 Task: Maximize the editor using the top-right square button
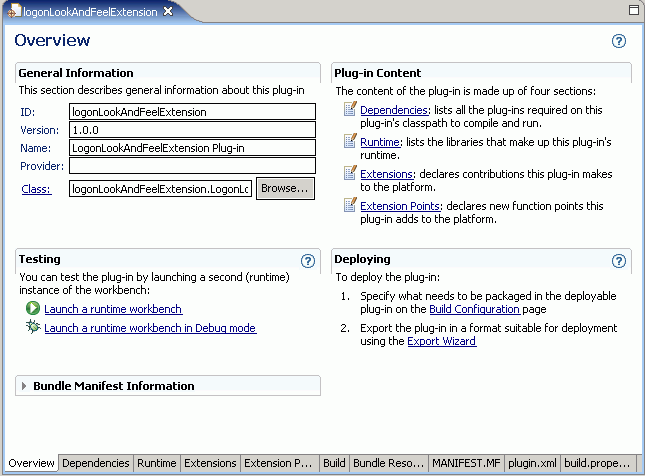tap(634, 10)
